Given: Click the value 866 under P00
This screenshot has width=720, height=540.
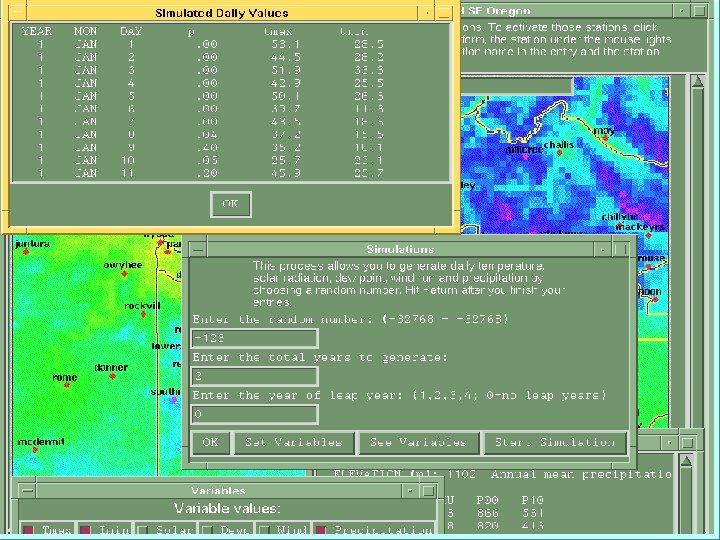Looking at the screenshot, I should pos(488,512).
